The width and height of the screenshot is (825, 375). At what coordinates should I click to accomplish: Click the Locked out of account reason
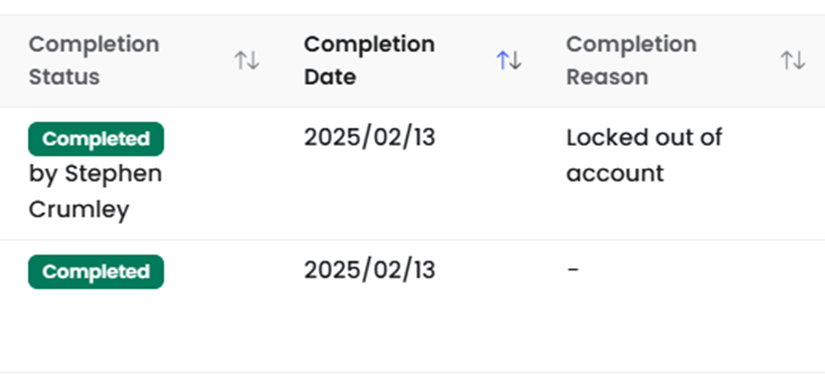tap(645, 156)
